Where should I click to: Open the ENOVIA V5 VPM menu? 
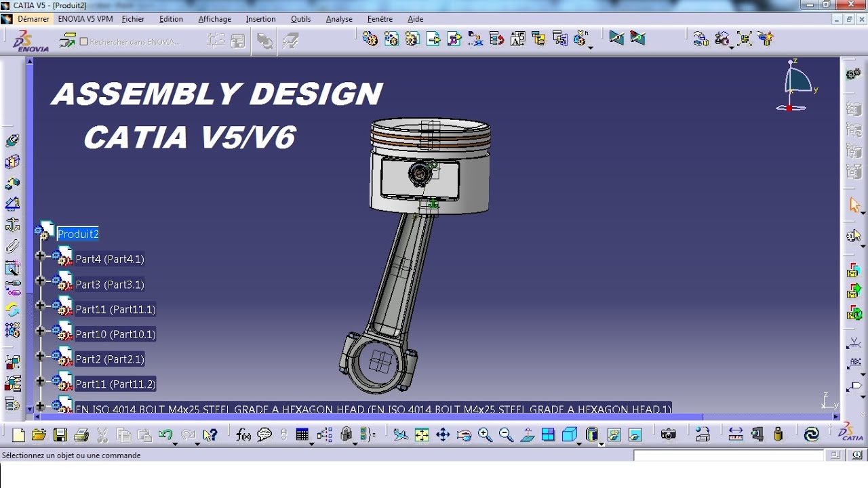[85, 19]
